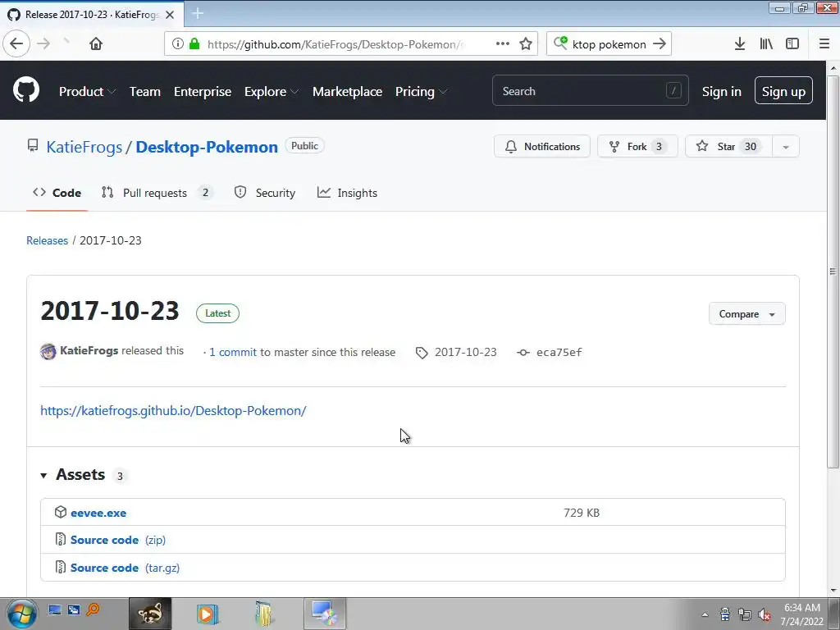The width and height of the screenshot is (840, 630).
Task: Show hidden system tray icons
Action: click(x=705, y=614)
